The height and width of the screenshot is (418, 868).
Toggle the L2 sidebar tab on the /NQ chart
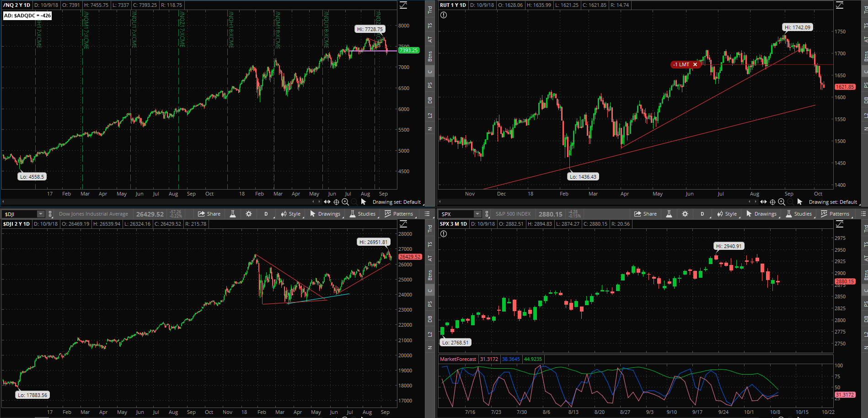tap(430, 115)
